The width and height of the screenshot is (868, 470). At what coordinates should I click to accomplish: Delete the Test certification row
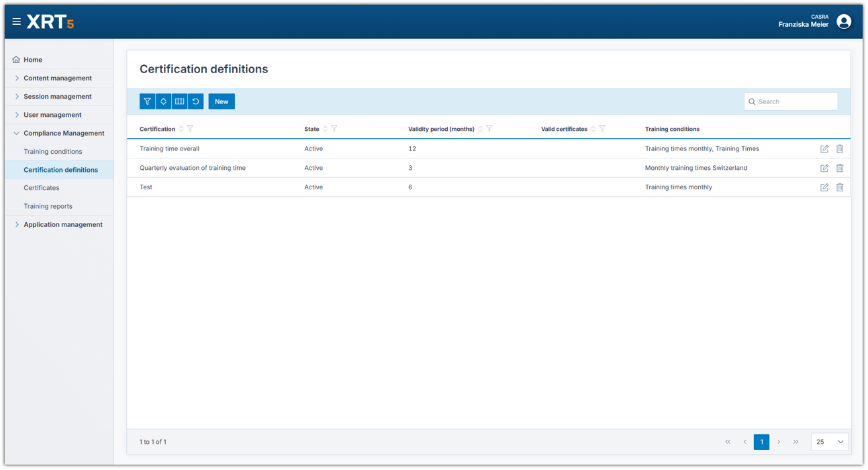[839, 187]
